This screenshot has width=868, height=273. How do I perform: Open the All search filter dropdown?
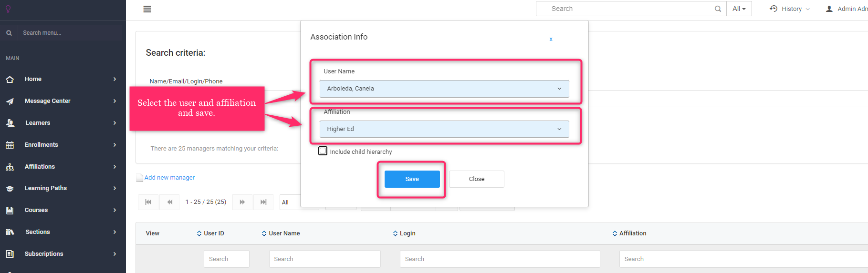click(x=739, y=9)
